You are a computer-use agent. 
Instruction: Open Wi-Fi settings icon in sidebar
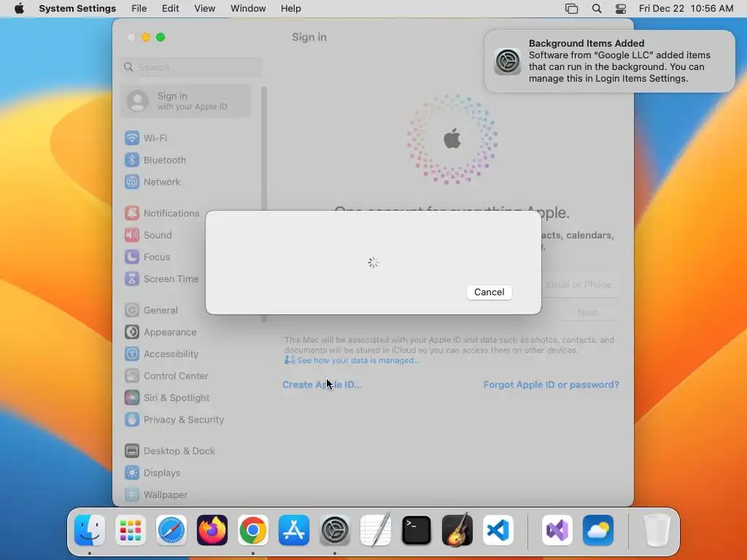(x=132, y=138)
